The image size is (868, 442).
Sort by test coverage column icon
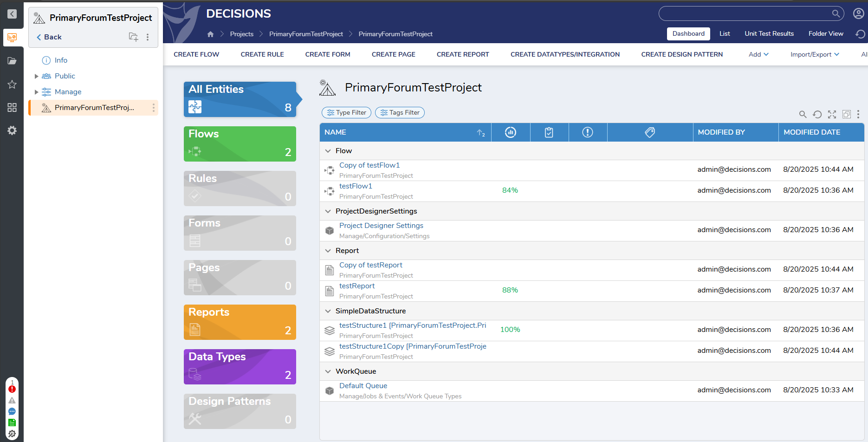click(x=511, y=132)
